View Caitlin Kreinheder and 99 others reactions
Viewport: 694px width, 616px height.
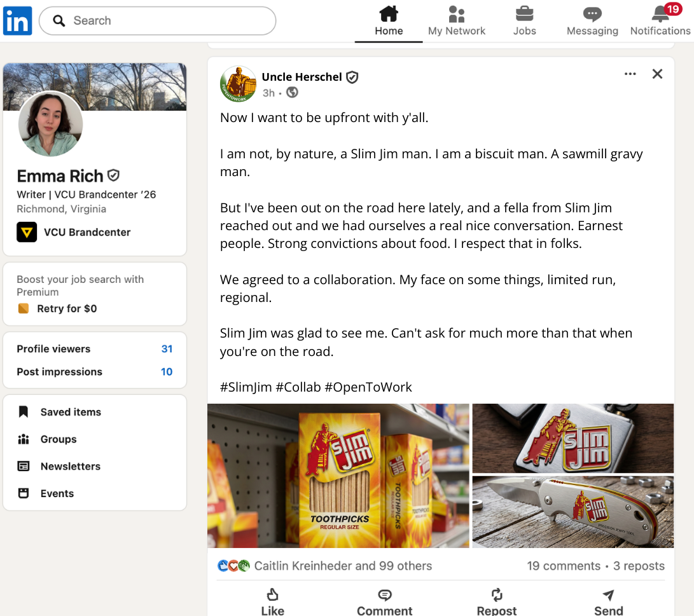(x=343, y=566)
